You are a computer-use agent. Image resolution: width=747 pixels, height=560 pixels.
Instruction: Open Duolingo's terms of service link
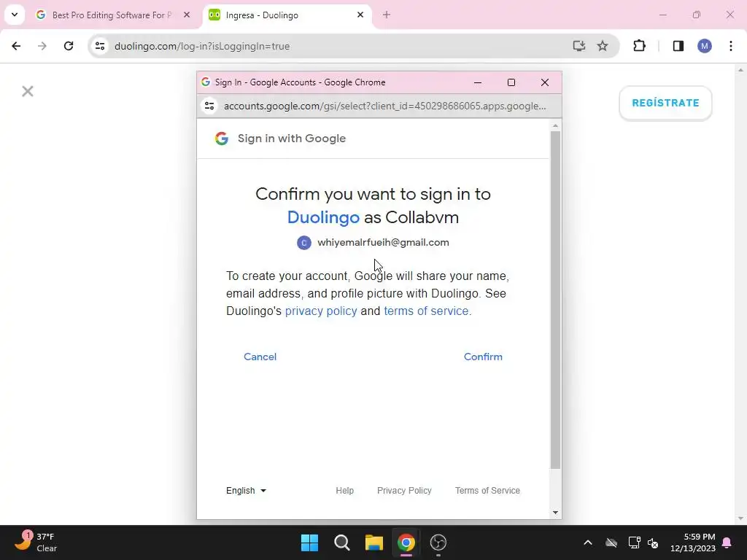(426, 311)
